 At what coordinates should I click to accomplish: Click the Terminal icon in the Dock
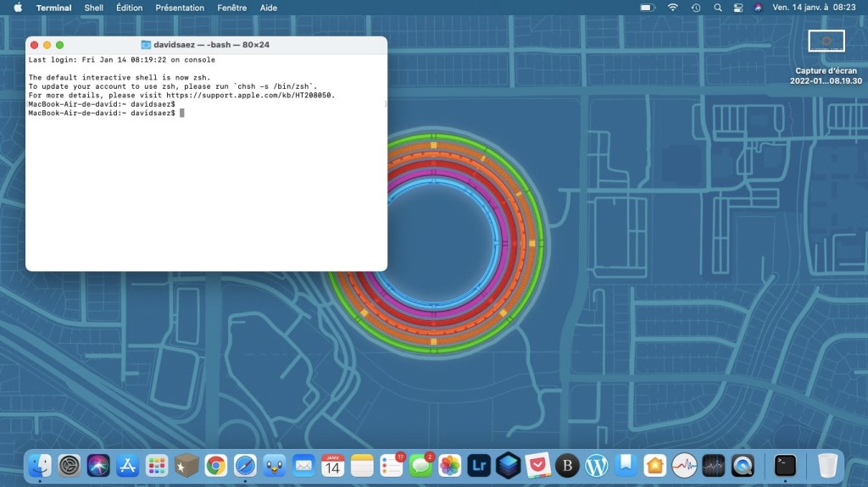pyautogui.click(x=786, y=465)
